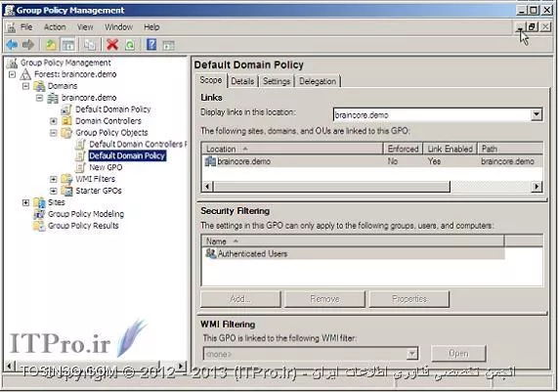The image size is (558, 392).
Task: Click the inner window Restore button
Action: (532, 27)
